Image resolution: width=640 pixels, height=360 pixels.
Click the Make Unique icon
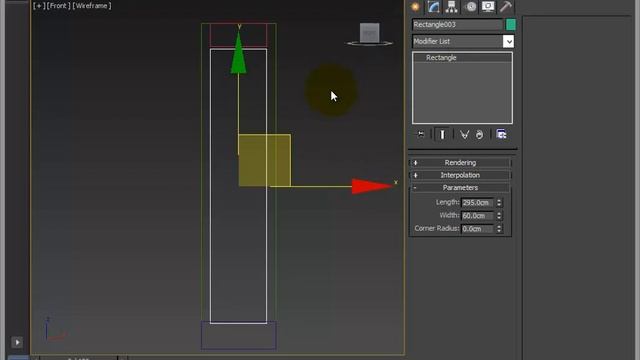[x=464, y=134]
